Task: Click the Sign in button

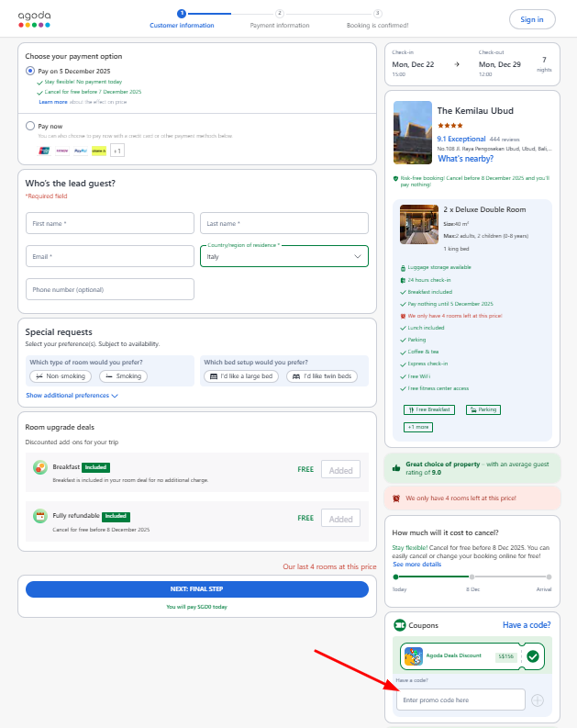Action: click(x=532, y=19)
